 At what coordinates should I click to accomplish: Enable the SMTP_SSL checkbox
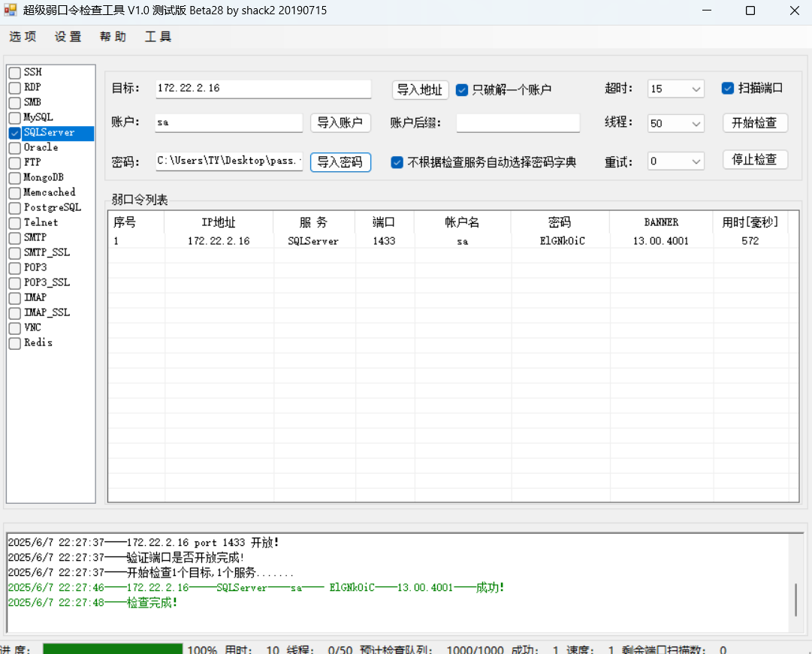[15, 253]
